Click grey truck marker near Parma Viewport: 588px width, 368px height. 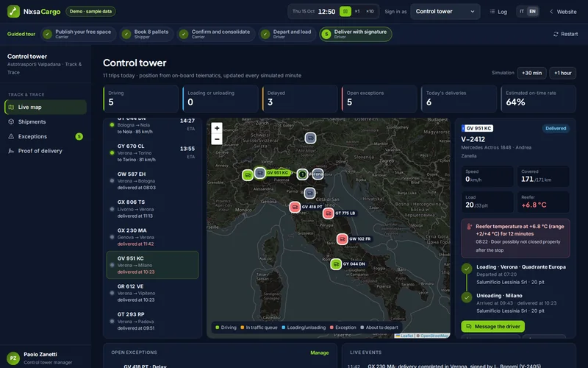(309, 194)
